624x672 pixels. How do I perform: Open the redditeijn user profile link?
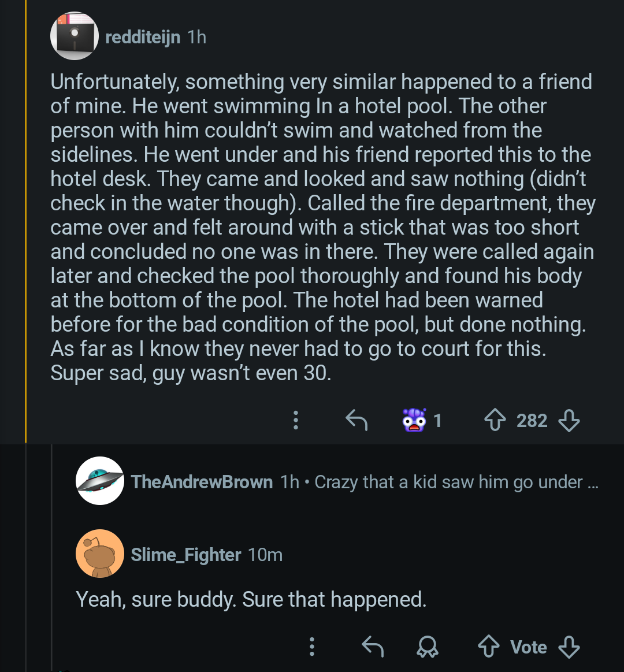(143, 38)
